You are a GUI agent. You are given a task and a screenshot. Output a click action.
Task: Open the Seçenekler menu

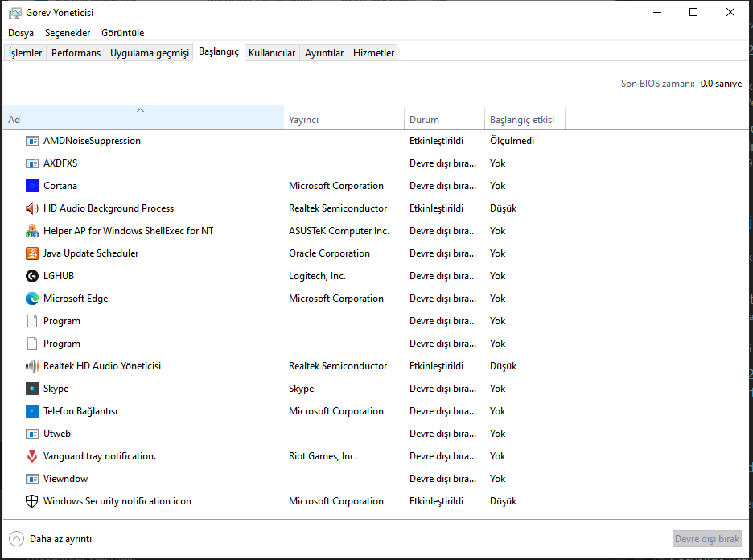68,33
